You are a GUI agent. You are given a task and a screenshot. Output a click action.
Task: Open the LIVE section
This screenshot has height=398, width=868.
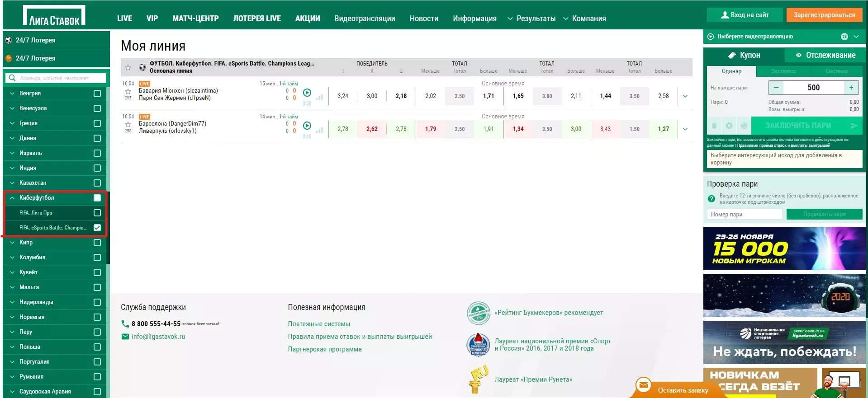coord(124,19)
